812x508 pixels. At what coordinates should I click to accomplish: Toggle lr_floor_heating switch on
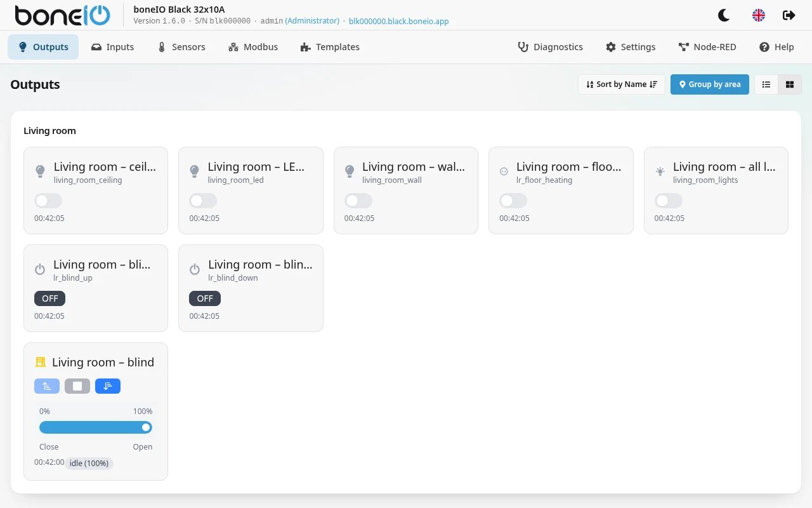click(x=513, y=201)
